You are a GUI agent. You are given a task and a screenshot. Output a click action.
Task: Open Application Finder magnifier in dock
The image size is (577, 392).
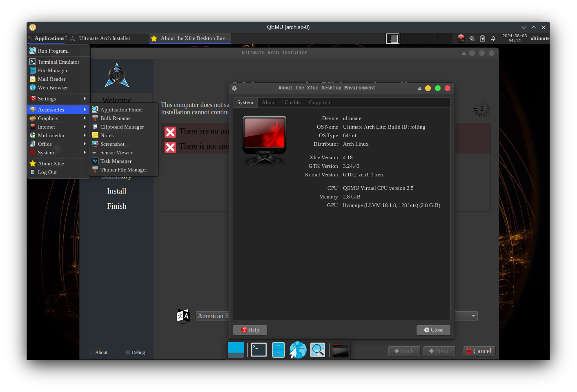(x=318, y=350)
